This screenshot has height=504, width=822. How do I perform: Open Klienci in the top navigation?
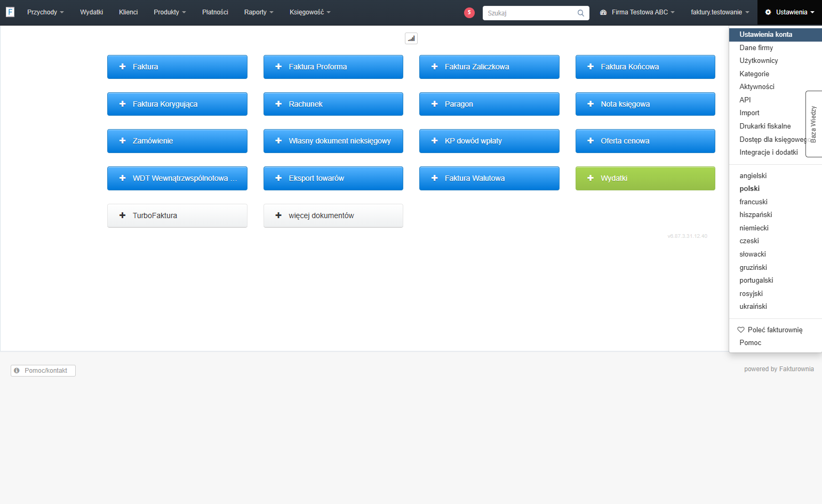(x=128, y=12)
